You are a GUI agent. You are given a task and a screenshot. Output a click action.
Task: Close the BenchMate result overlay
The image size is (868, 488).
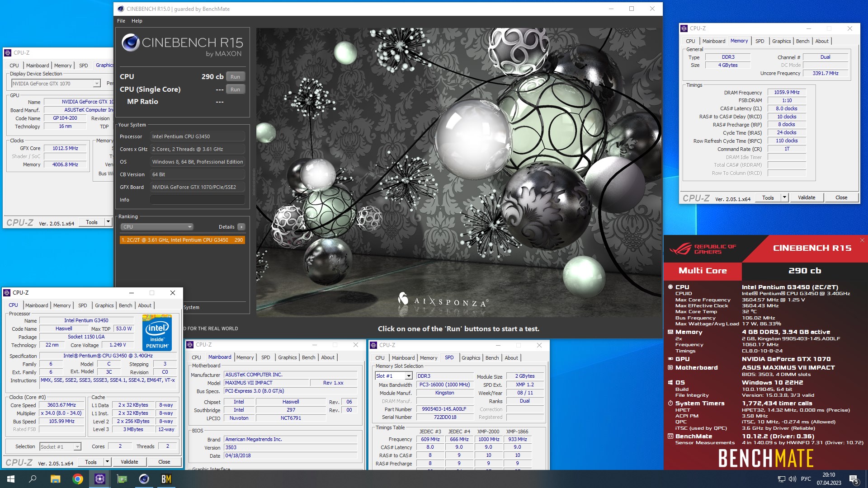tap(862, 240)
